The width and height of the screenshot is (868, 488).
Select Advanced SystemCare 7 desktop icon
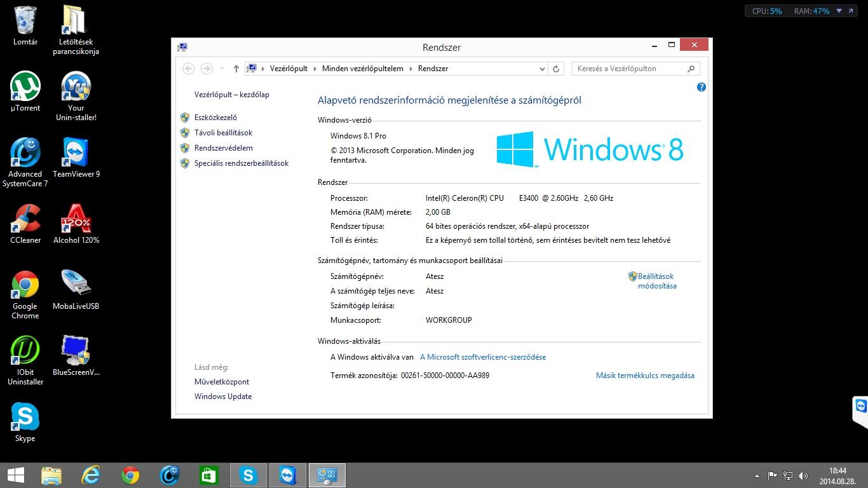pos(25,163)
